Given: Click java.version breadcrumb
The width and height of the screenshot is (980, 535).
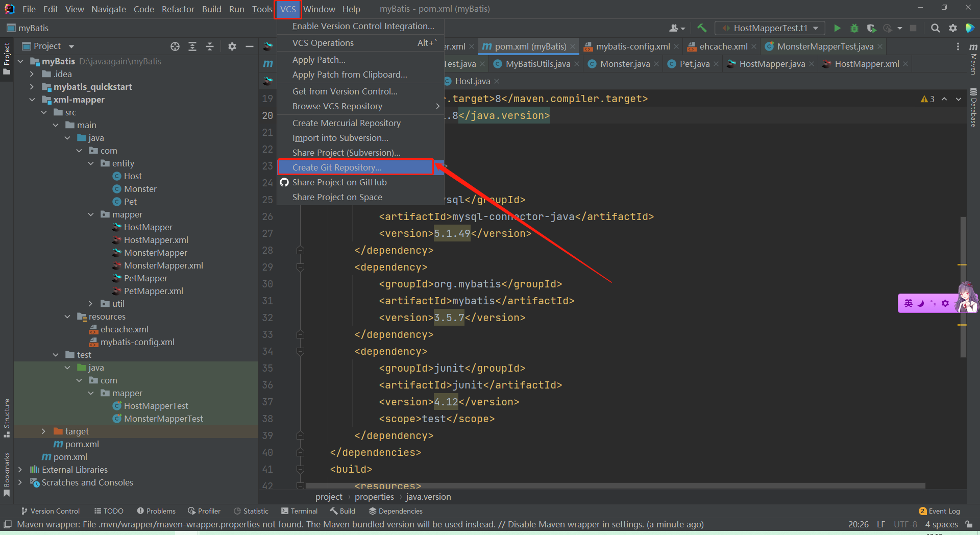Looking at the screenshot, I should point(428,497).
